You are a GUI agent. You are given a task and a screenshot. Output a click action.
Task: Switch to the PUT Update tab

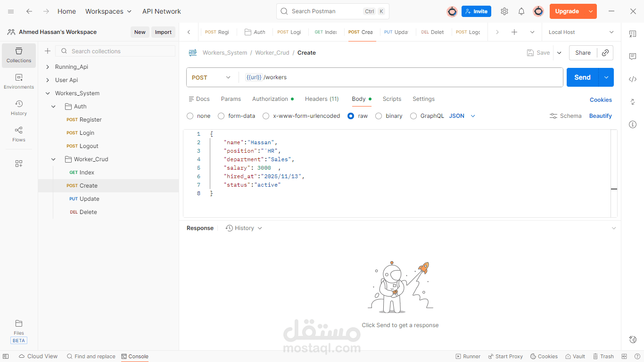coord(396,32)
